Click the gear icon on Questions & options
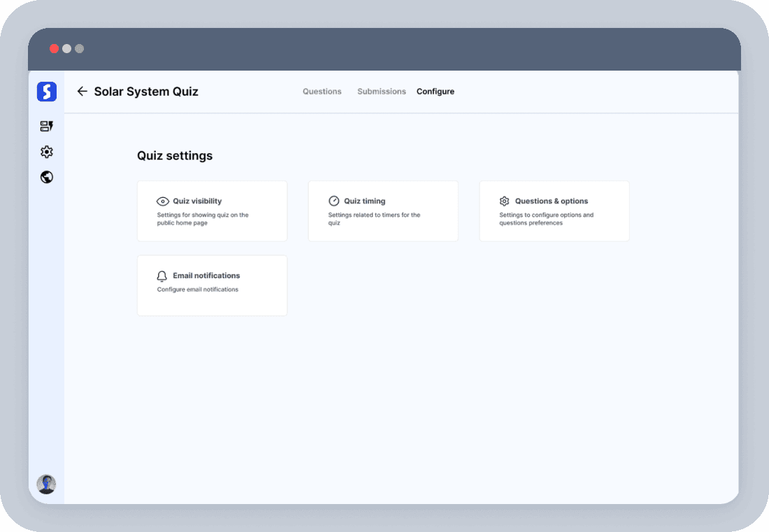This screenshot has width=769, height=532. 505,201
